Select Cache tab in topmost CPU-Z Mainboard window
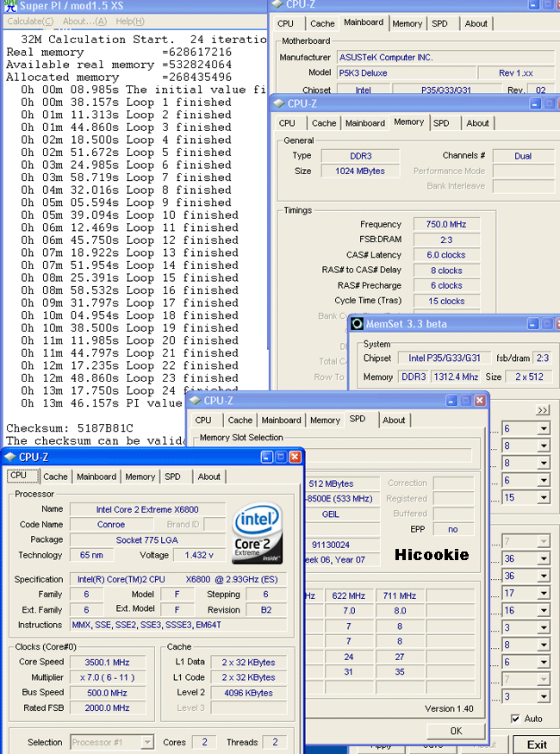This screenshot has width=560, height=754. click(322, 23)
